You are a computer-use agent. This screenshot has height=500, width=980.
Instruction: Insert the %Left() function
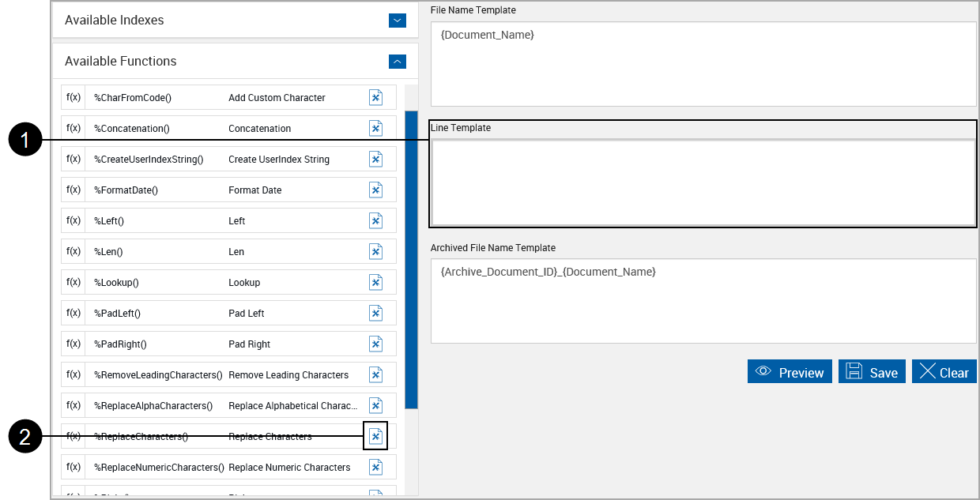coord(376,220)
